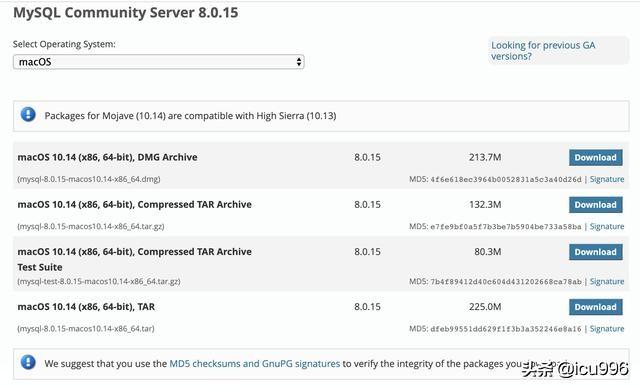Select 8.0.15 version in the 225.0M TAR row
The image size is (640, 389).
point(367,307)
